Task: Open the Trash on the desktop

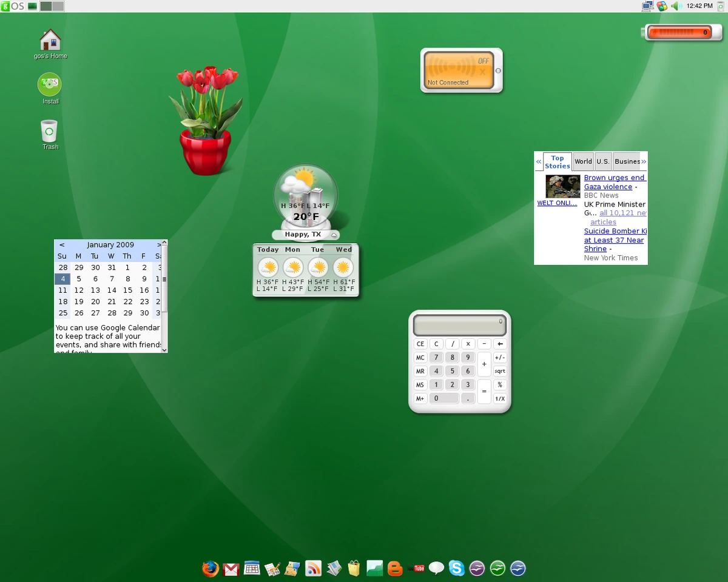Action: pos(50,131)
